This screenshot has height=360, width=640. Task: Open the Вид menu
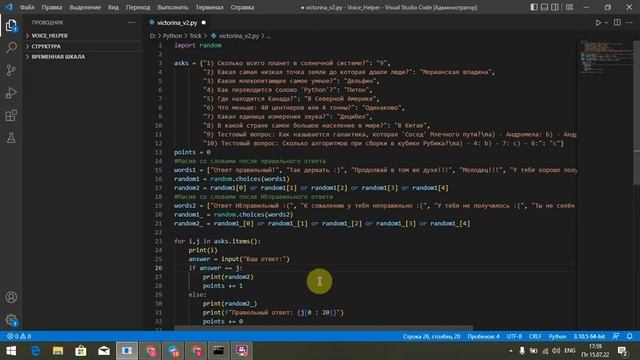113,7
